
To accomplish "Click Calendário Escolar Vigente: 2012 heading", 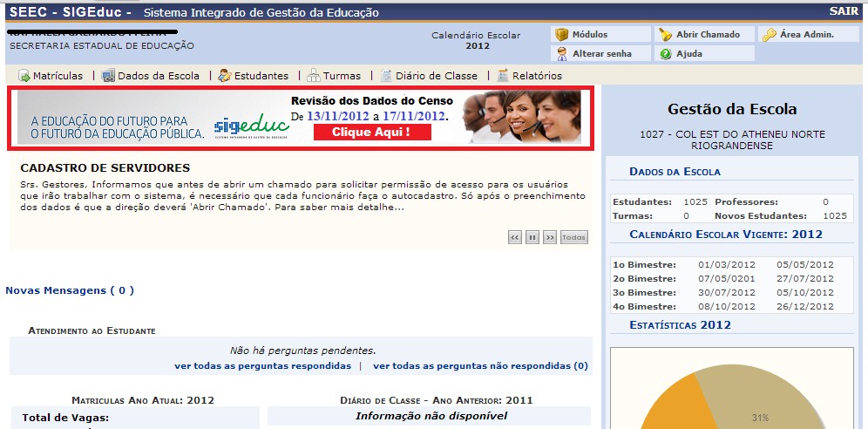I will coord(726,235).
